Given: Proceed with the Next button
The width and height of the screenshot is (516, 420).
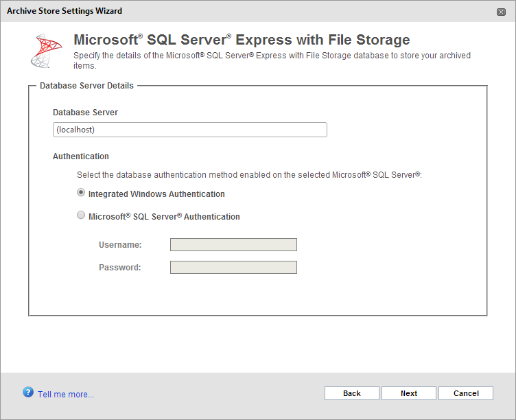Looking at the screenshot, I should tap(409, 393).
